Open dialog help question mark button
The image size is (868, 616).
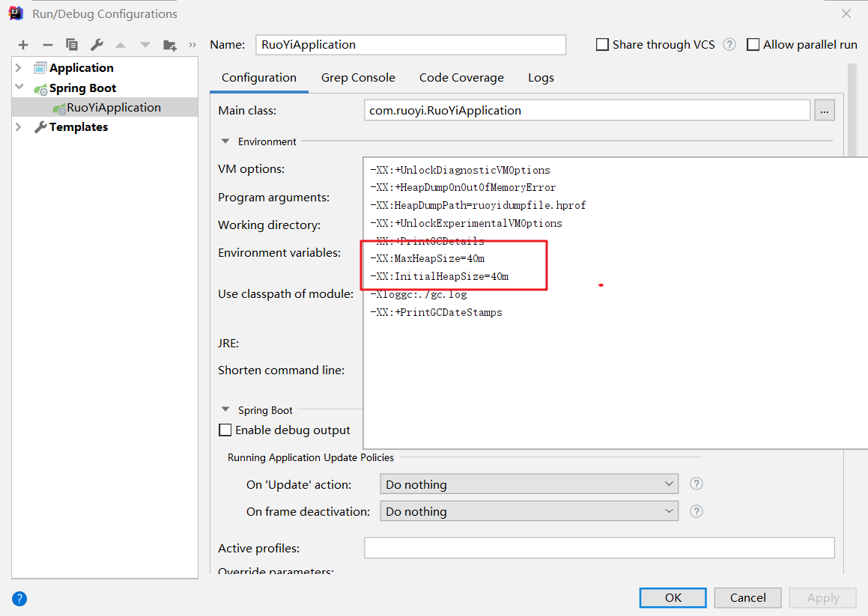(x=19, y=599)
